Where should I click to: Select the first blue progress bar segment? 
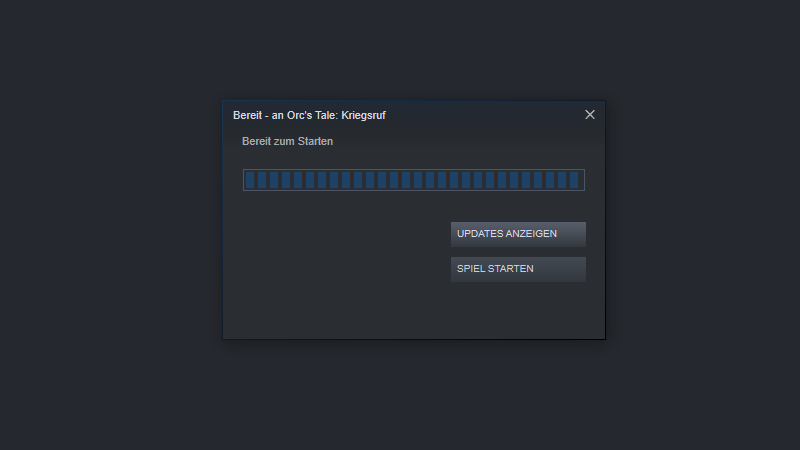(x=250, y=180)
